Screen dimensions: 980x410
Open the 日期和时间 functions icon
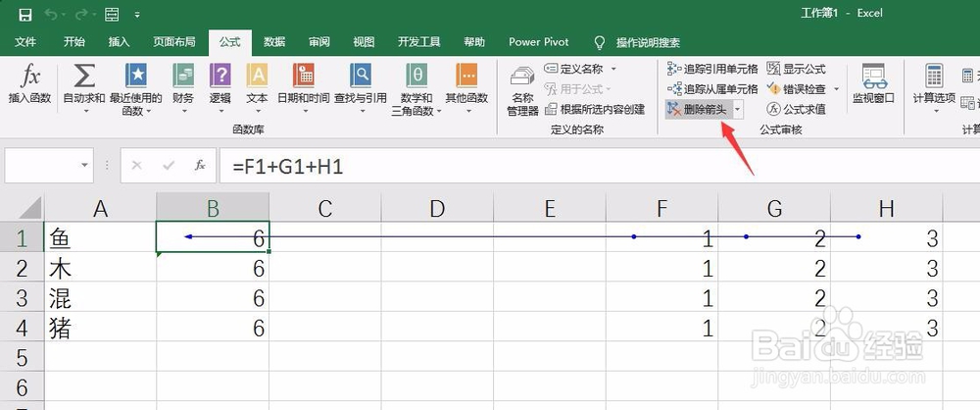[x=303, y=76]
